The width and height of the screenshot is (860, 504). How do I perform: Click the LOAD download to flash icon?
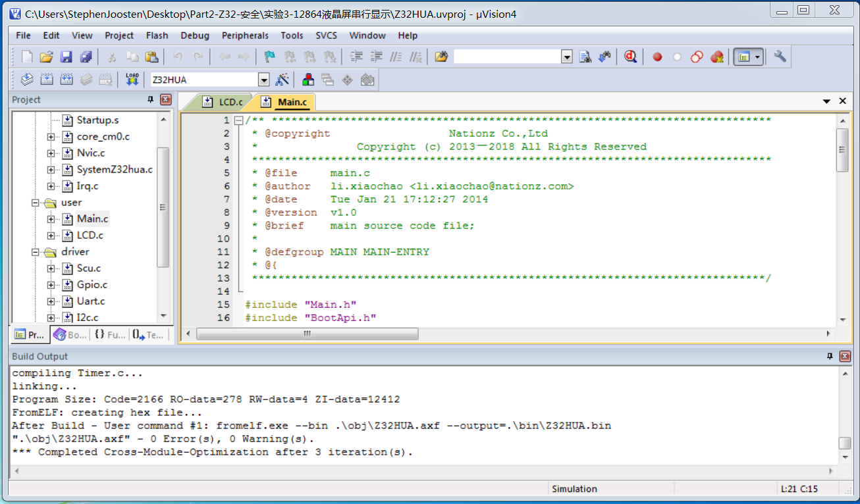coord(132,80)
